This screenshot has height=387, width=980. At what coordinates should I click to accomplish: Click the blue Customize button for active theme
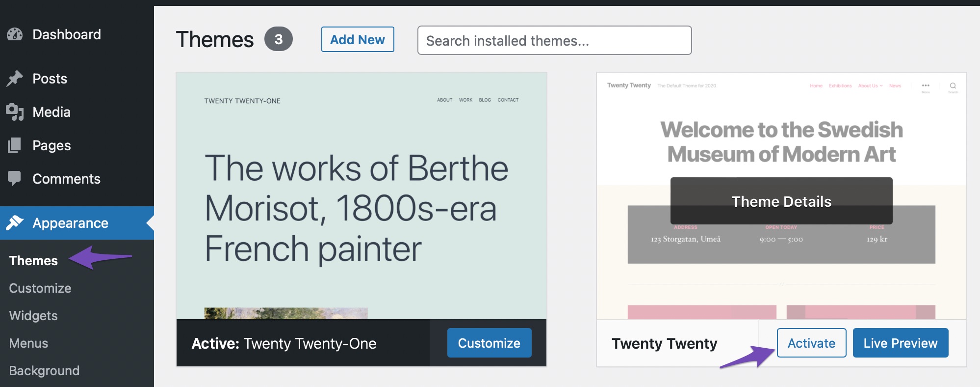(x=489, y=343)
